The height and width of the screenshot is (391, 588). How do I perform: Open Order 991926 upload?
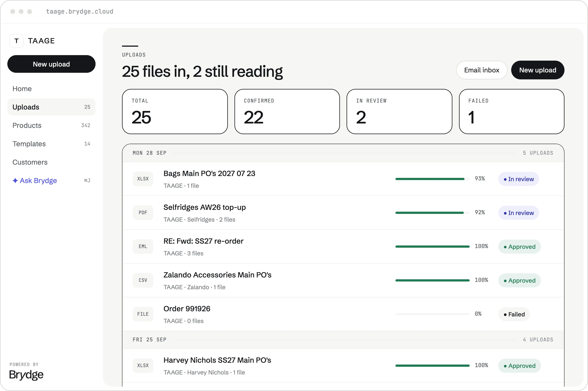[343, 314]
